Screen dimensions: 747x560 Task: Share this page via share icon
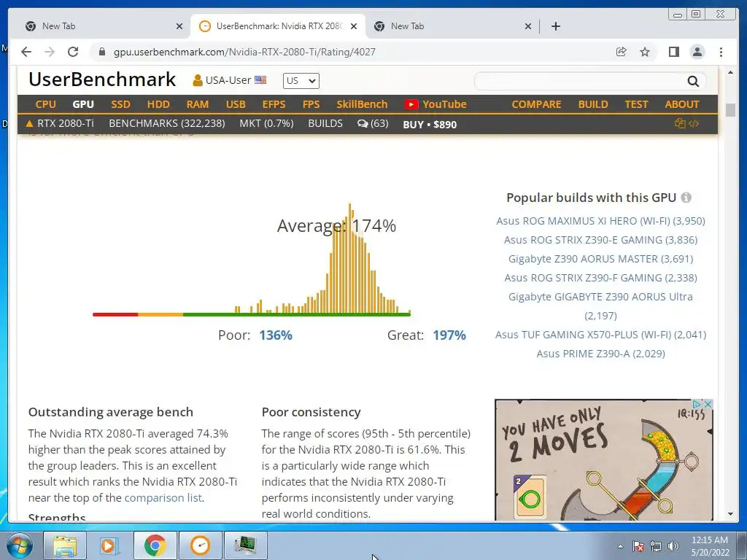(x=622, y=52)
